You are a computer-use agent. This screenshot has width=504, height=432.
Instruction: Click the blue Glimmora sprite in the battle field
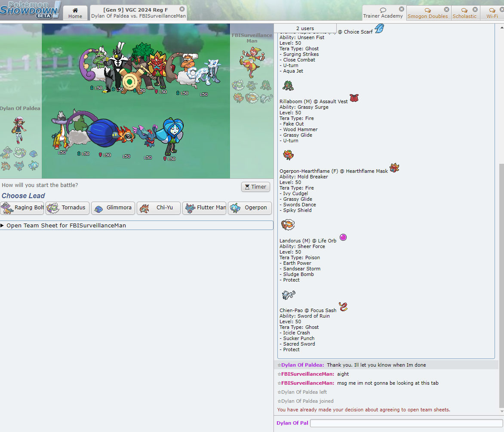103,133
